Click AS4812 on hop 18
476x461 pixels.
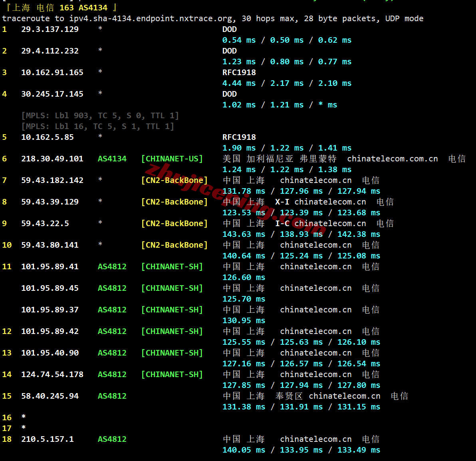(112, 439)
